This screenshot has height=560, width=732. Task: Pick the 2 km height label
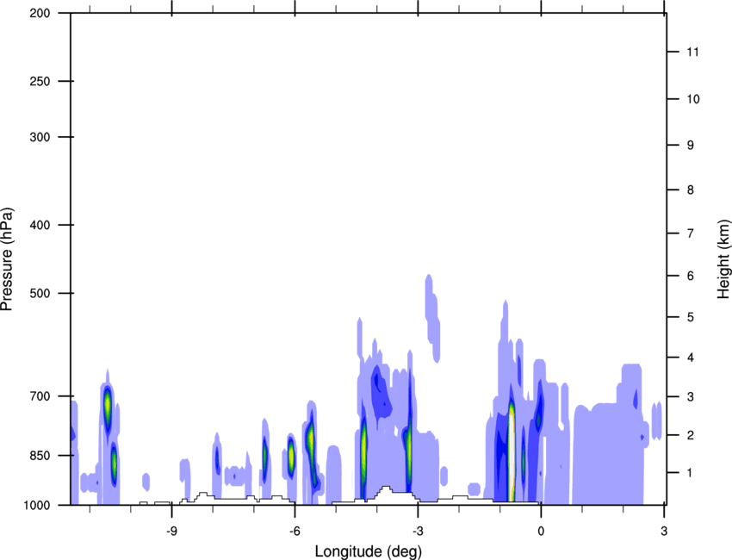point(691,435)
